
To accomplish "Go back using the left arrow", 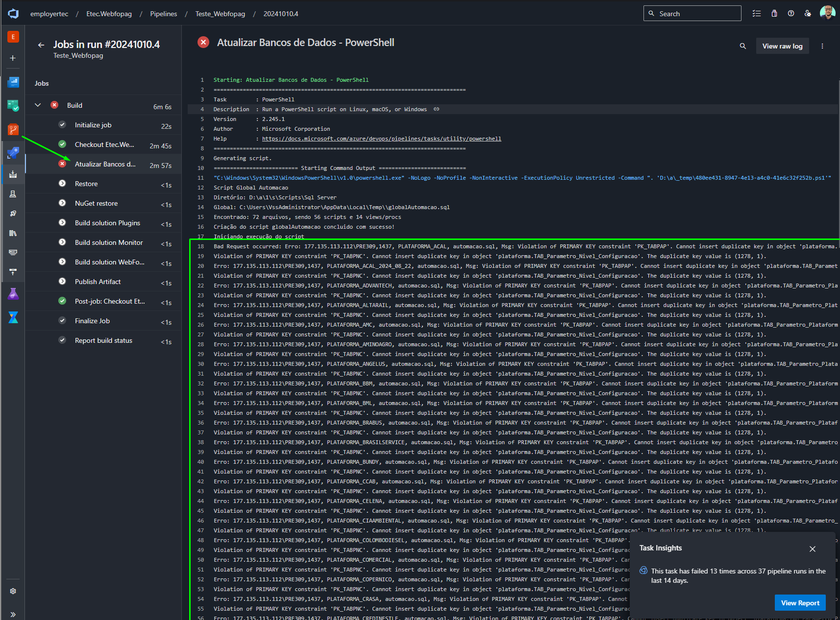I will coord(41,45).
